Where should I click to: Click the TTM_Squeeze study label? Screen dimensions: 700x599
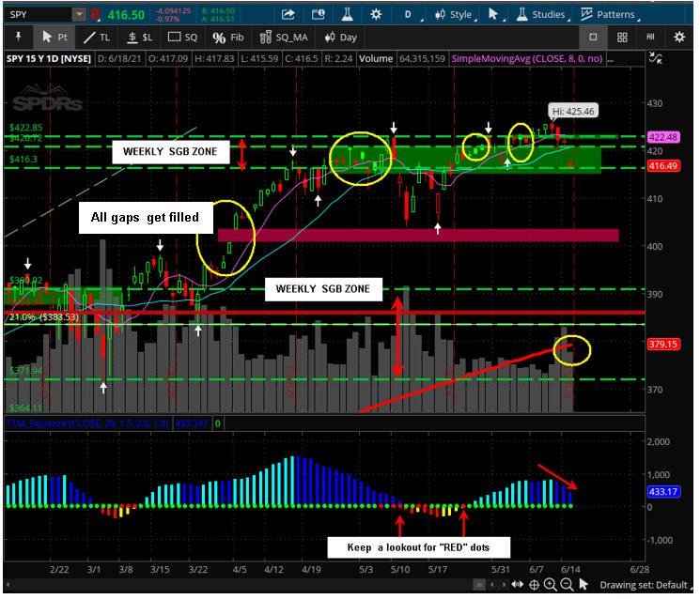[87, 423]
